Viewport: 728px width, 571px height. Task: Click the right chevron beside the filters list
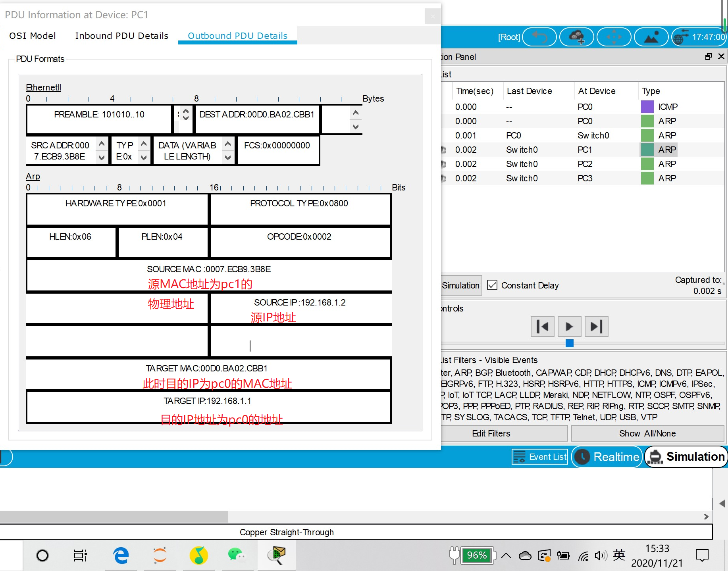point(706,517)
